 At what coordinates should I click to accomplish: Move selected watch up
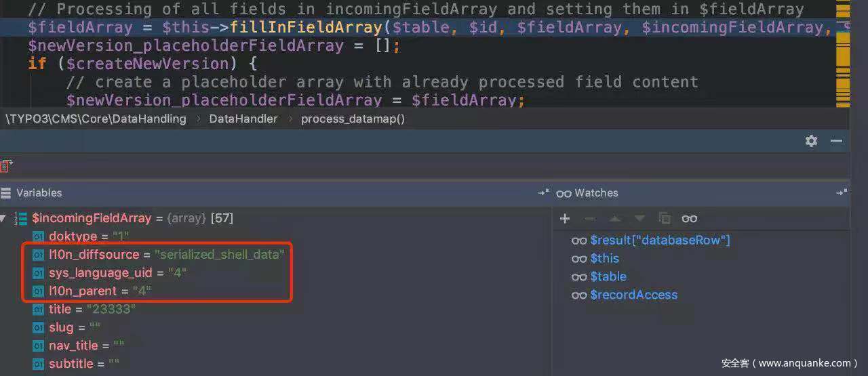614,218
